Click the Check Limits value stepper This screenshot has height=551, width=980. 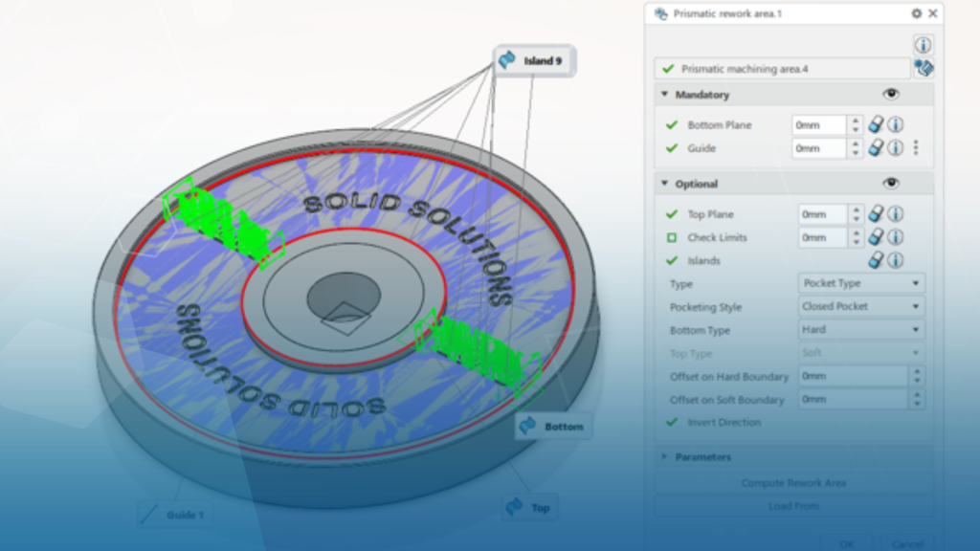pyautogui.click(x=857, y=237)
